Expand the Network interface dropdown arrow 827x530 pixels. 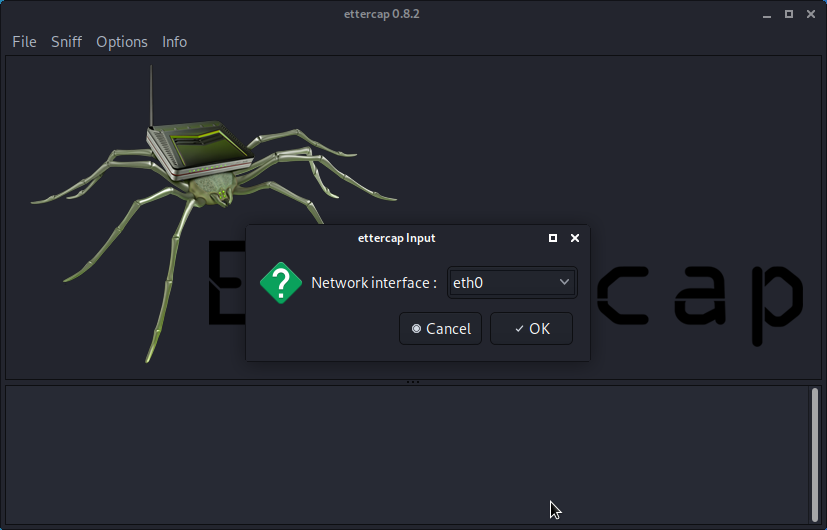[564, 282]
